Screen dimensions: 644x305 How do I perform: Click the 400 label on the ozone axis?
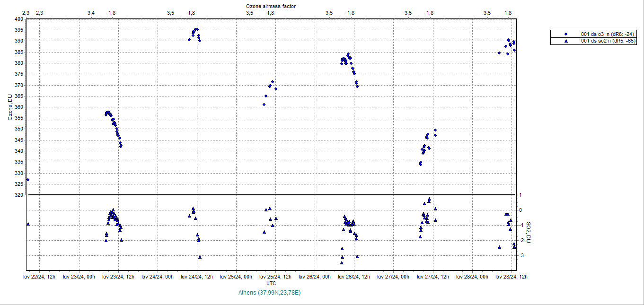coord(18,19)
